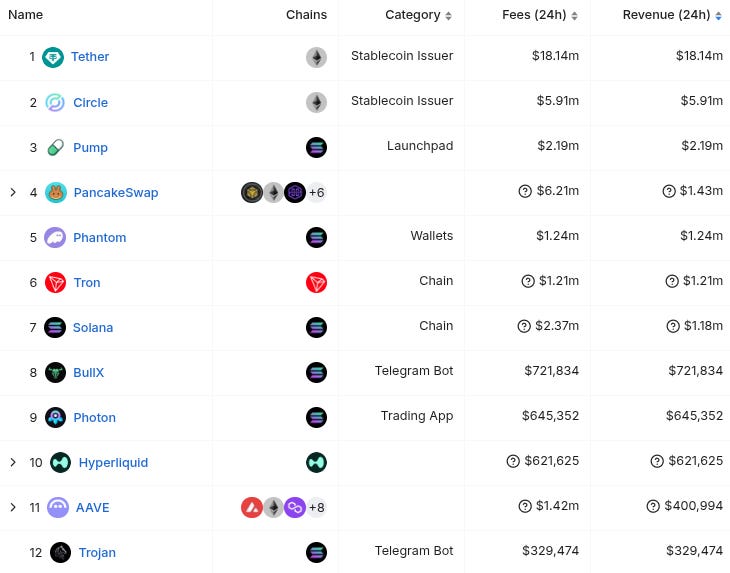Open the Hyperliquid protocol link
Screen dimensions: 730x573
point(113,463)
